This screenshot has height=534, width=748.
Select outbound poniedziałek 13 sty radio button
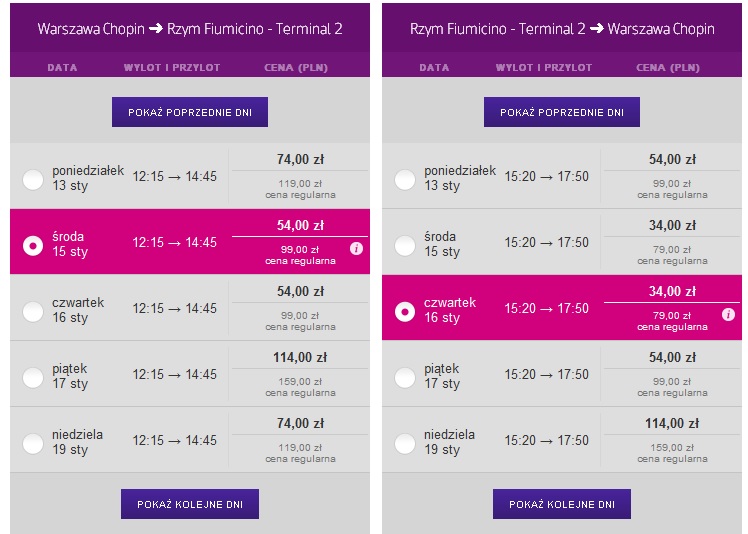coord(33,180)
